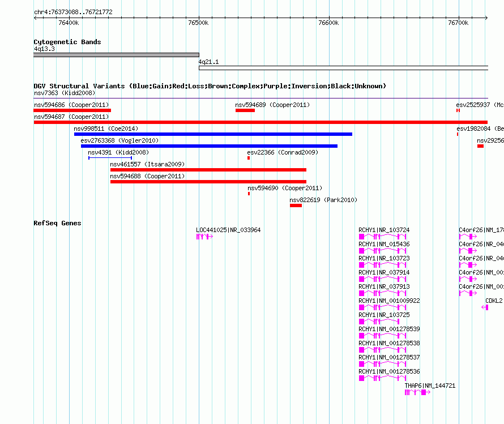This screenshot has height=424, width=504.
Task: Open the esv2763368 (Vogler2010) label
Action: coord(119,140)
